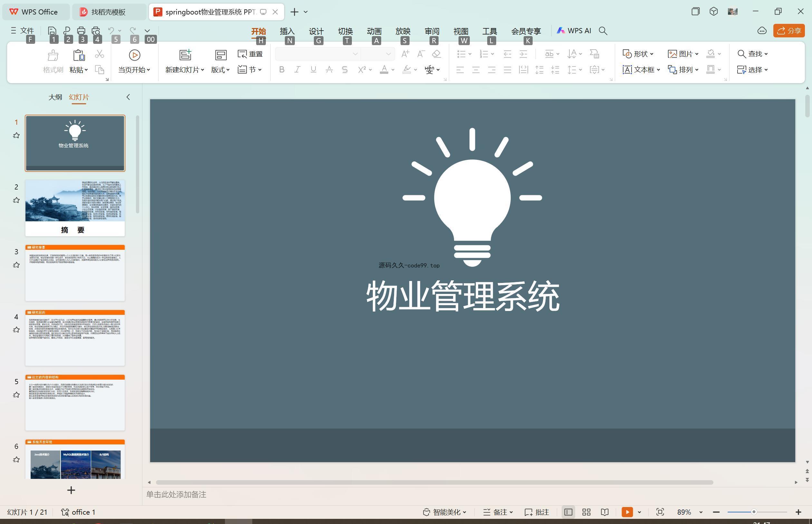Toggle Italic formatting
Screen dimensions: 812x524
pyautogui.click(x=297, y=70)
